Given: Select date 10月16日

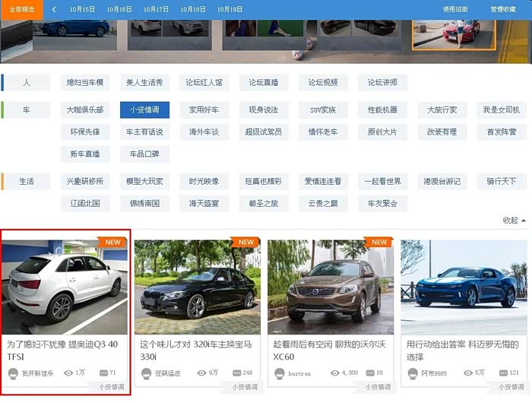Looking at the screenshot, I should click(119, 10).
